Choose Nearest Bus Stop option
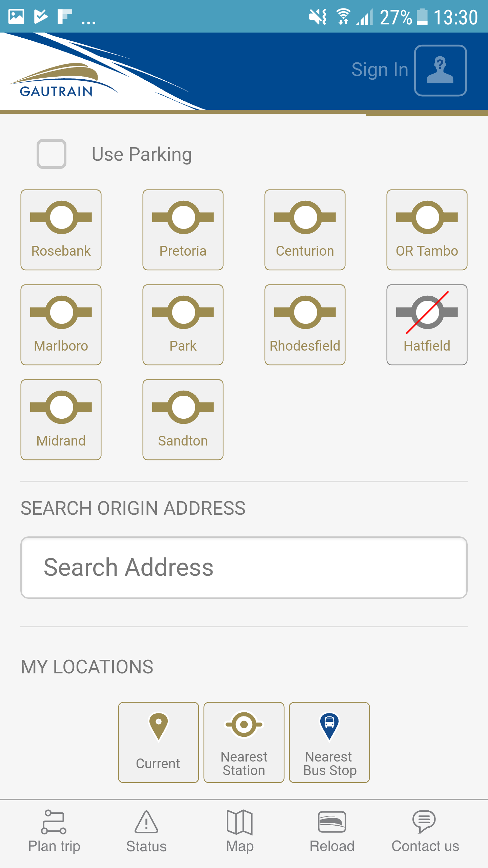The width and height of the screenshot is (488, 868). (329, 743)
